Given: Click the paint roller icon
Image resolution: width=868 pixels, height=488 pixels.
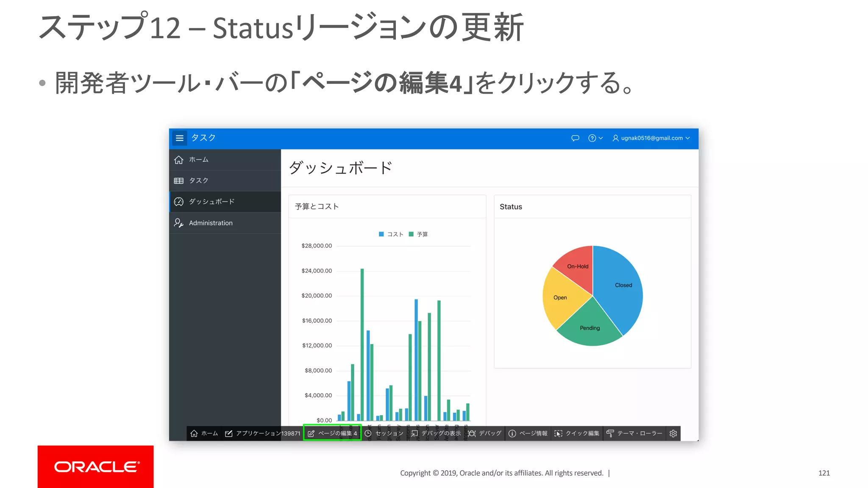Looking at the screenshot, I should 610,433.
